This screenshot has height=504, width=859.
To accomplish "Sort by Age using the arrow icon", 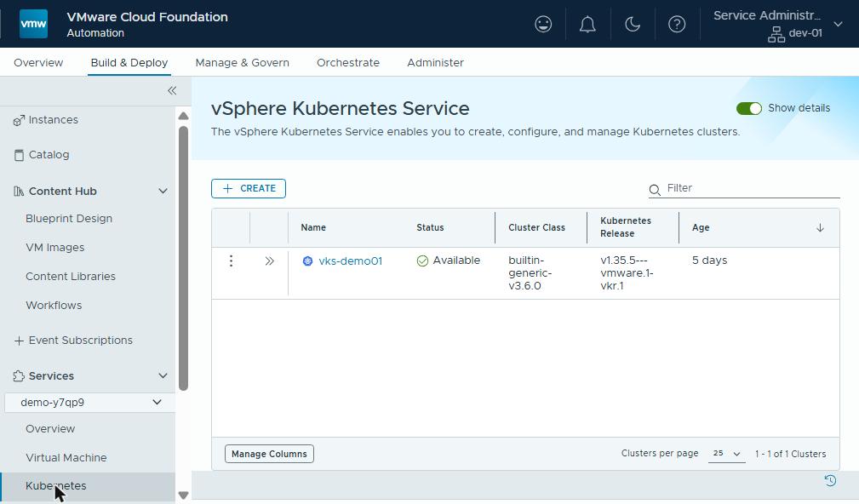I will click(820, 227).
